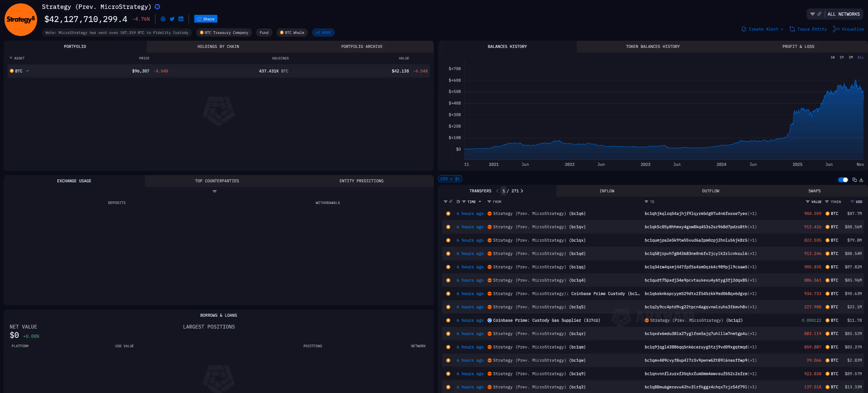Click the BTC Whale tag
This screenshot has height=393, width=868.
(292, 33)
